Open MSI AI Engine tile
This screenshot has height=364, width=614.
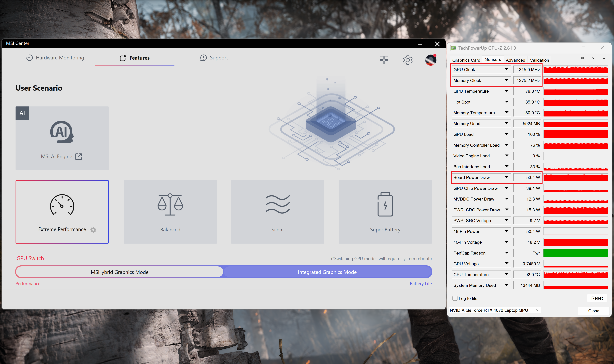pos(62,138)
